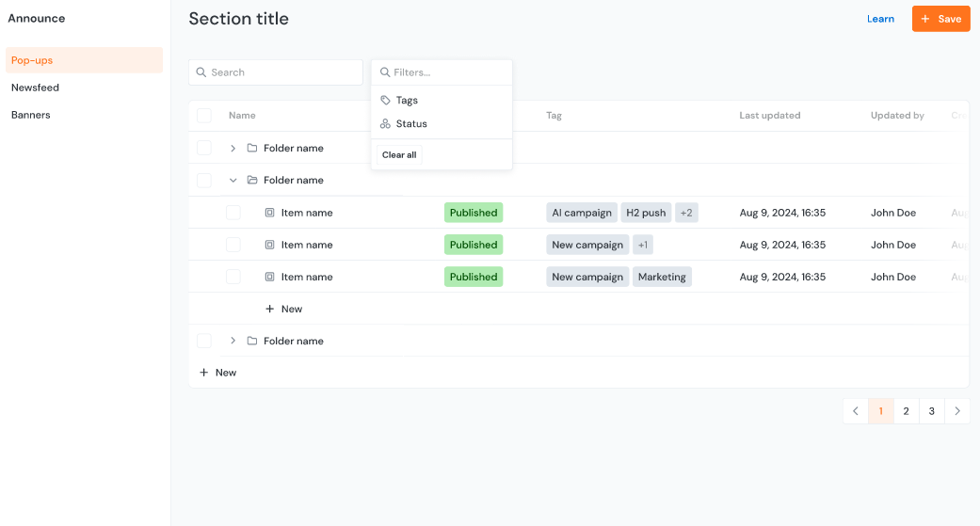Image resolution: width=980 pixels, height=526 pixels.
Task: Click into the Filters search field
Action: click(447, 72)
